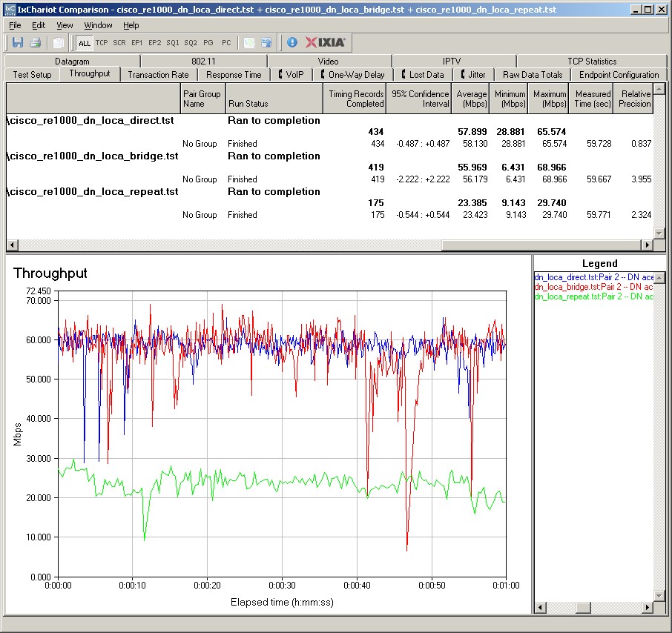
Task: Click the Minimum (Mbps) column header
Action: (508, 99)
